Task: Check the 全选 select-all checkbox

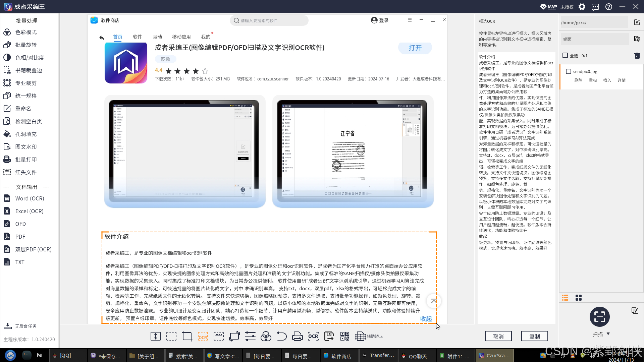Action: point(565,56)
